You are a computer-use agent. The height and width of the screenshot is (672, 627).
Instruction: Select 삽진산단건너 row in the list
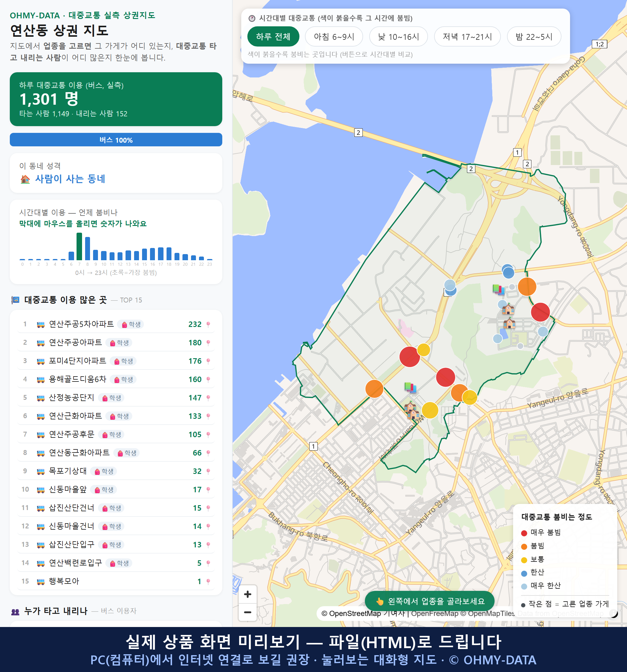point(116,508)
